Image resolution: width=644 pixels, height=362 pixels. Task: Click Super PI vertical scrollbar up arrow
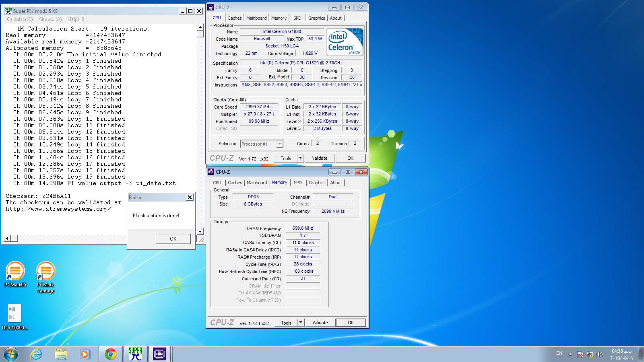[200, 27]
